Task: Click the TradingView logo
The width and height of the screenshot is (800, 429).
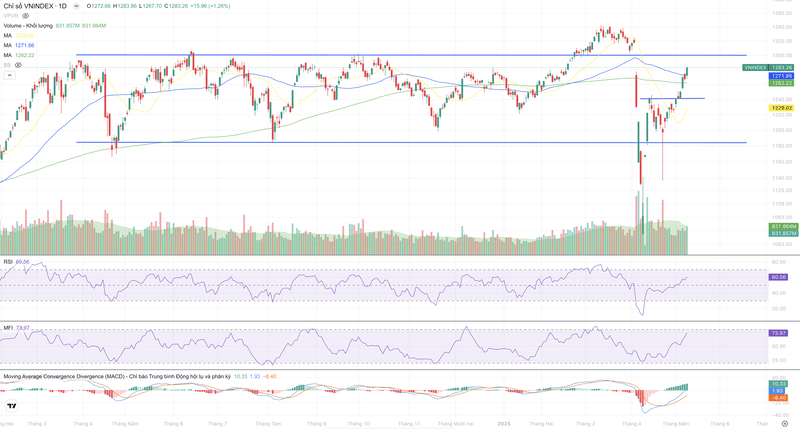Action: click(11, 406)
